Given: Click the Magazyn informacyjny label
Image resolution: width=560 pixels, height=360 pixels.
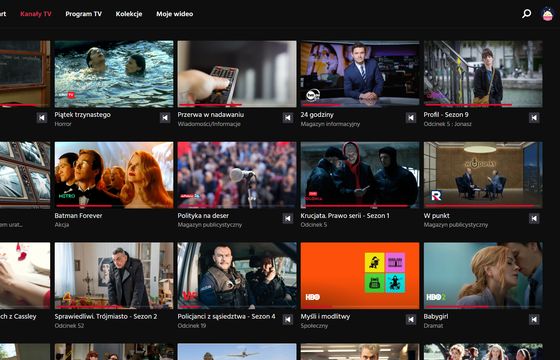Looking at the screenshot, I should tap(330, 124).
